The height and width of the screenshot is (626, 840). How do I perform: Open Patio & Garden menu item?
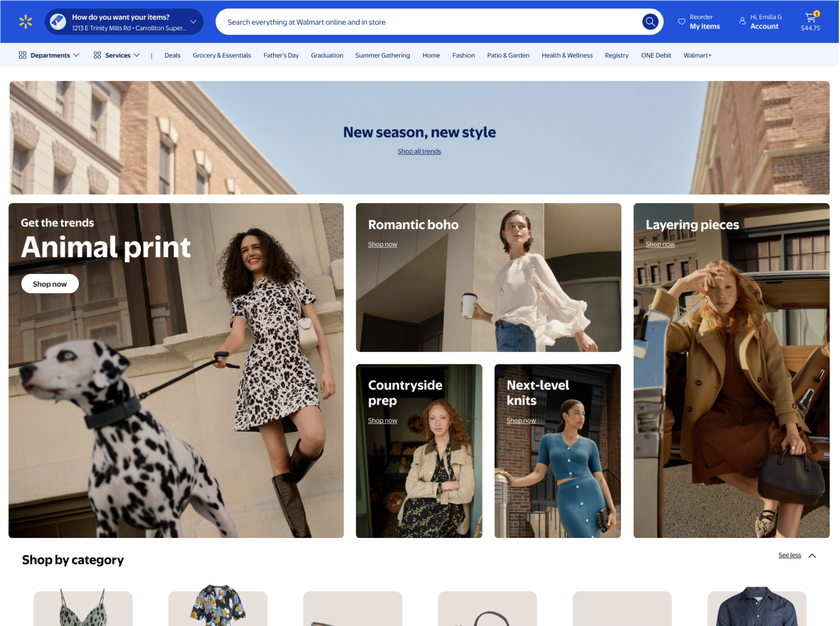pyautogui.click(x=508, y=55)
